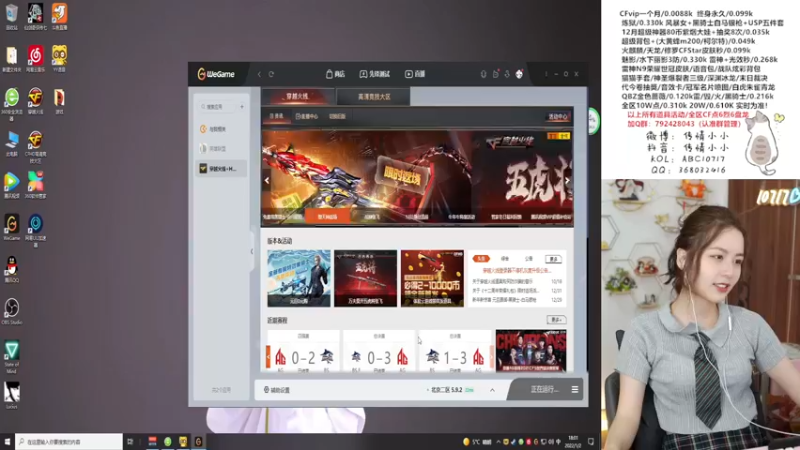Open the NetEase Cloud Music desktop icon
The width and height of the screenshot is (800, 450).
click(35, 59)
